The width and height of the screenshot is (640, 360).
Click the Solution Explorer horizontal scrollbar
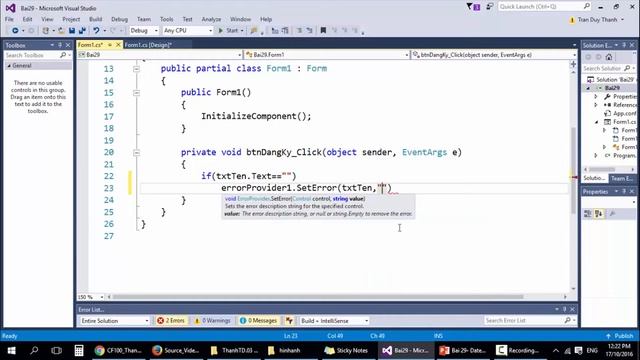click(602, 169)
